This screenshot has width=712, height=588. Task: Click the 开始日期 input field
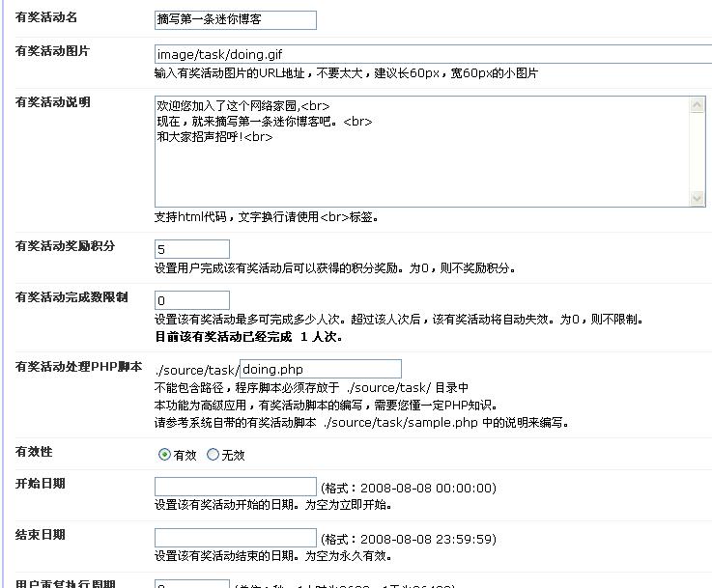235,487
